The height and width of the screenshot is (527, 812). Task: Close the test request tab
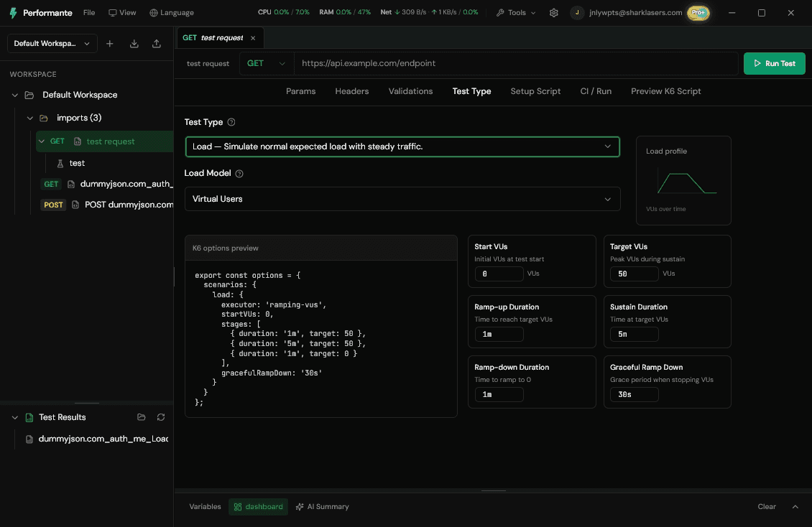pyautogui.click(x=253, y=38)
